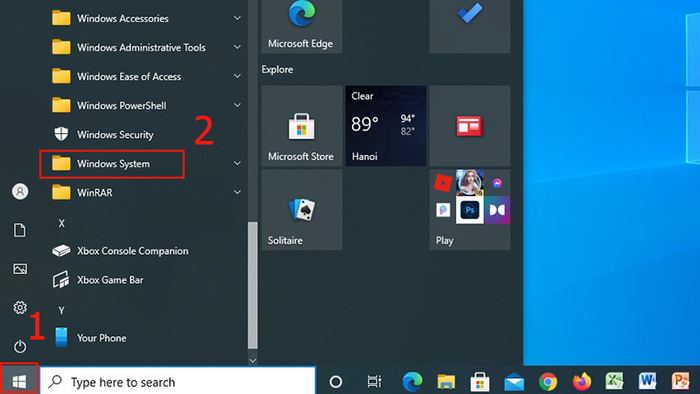Open Task View on the taskbar

click(374, 382)
